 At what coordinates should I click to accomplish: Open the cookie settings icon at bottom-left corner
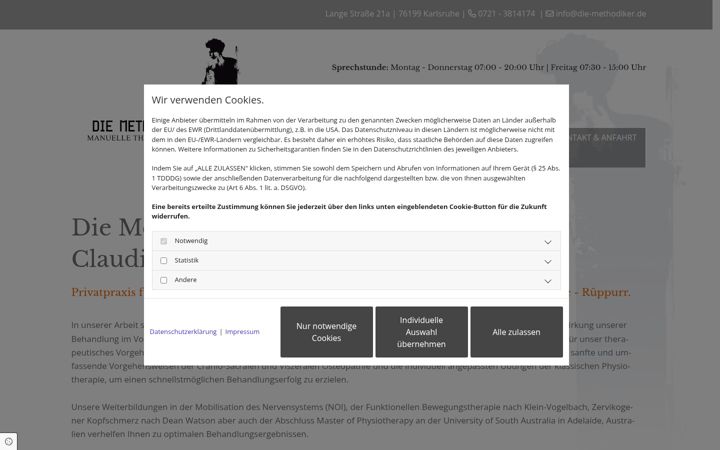coord(9,441)
